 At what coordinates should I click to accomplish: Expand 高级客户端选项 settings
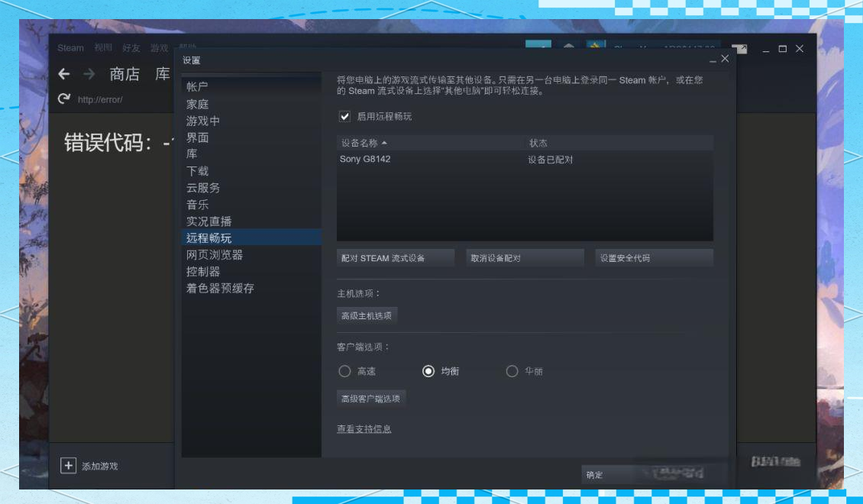(371, 398)
